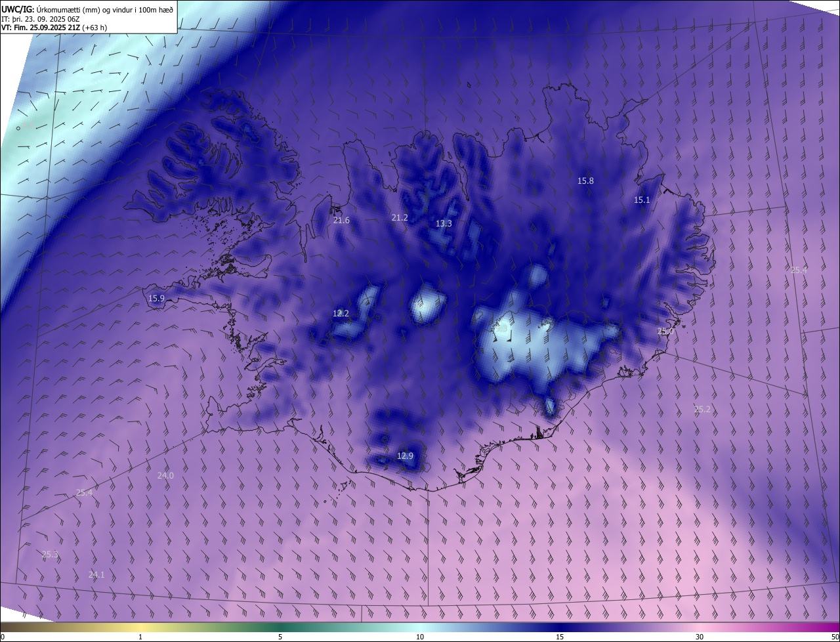Click the legend tick label 15
The width and height of the screenshot is (840, 642).
point(560,637)
